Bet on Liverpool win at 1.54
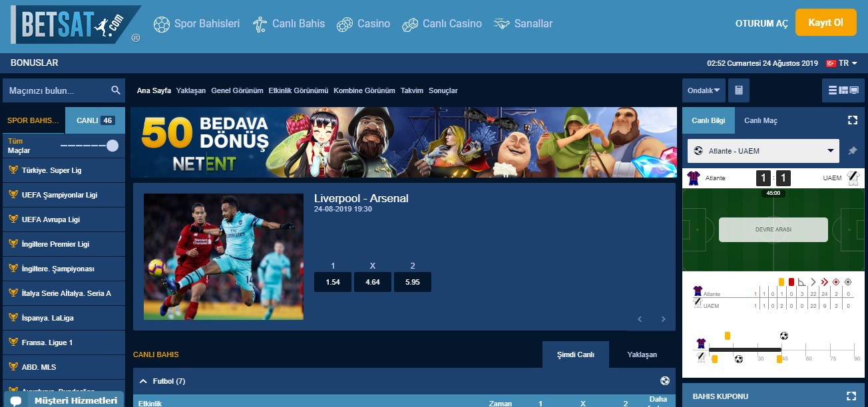 point(333,282)
